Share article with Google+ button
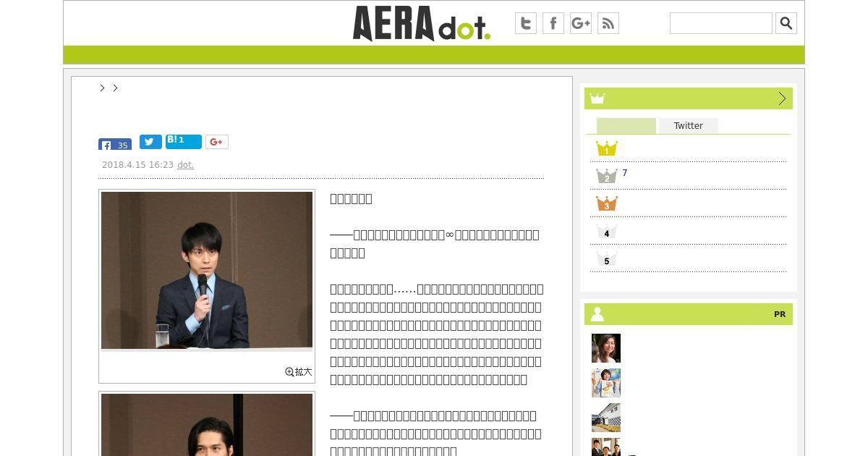 coord(217,142)
